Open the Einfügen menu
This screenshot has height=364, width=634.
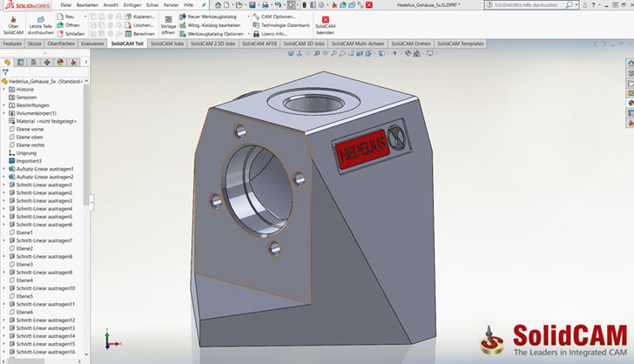132,5
